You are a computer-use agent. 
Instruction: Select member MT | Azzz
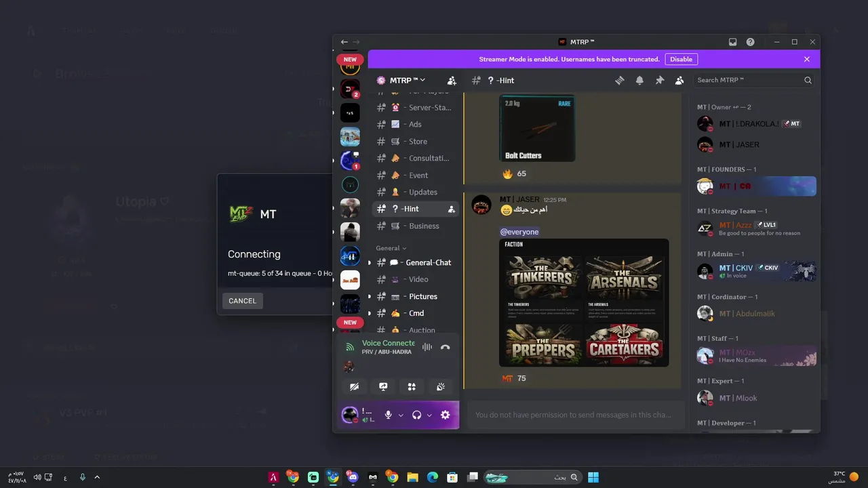755,228
